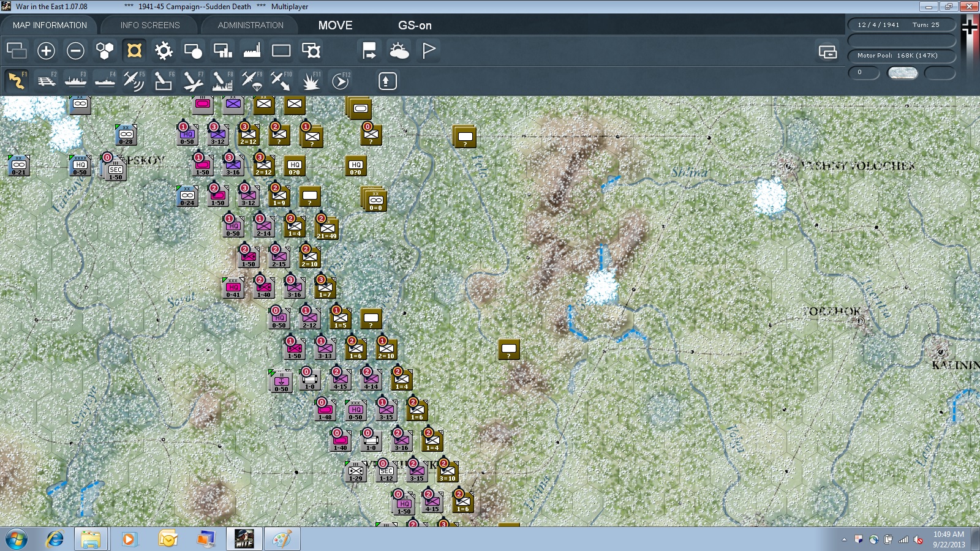Click the MOVE mode label

[335, 25]
